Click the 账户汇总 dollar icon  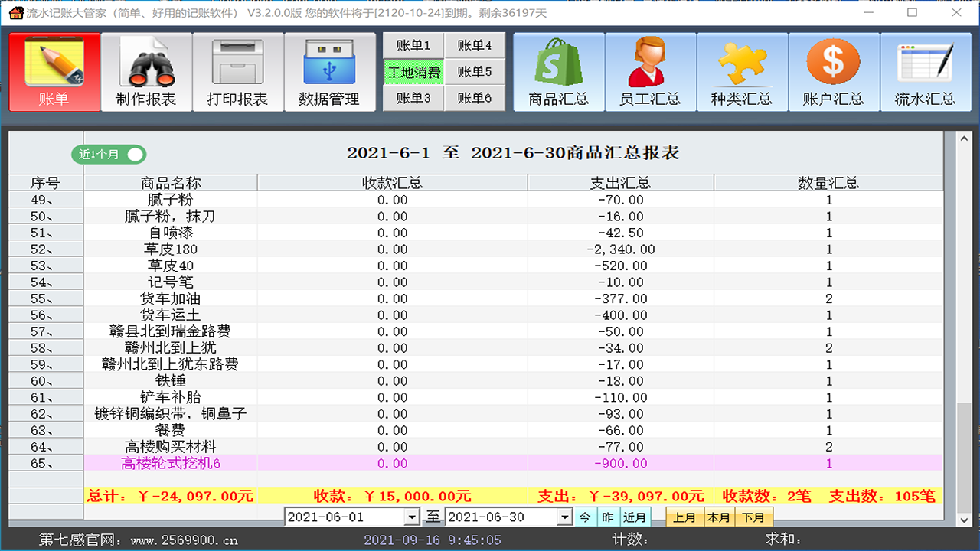click(834, 71)
